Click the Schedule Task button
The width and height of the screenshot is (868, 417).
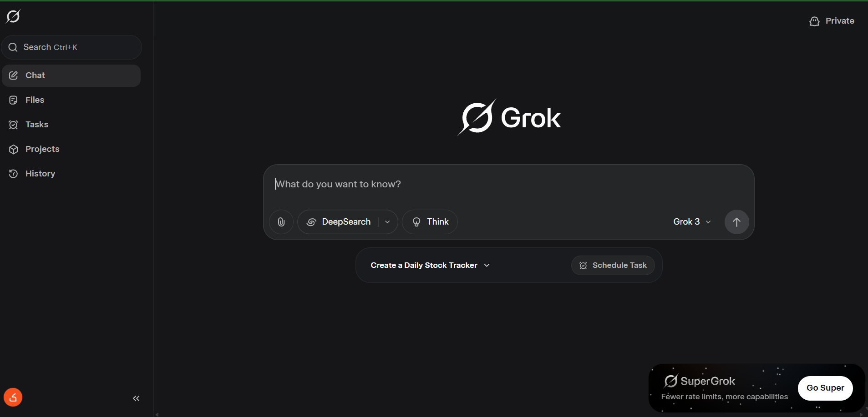pos(613,265)
